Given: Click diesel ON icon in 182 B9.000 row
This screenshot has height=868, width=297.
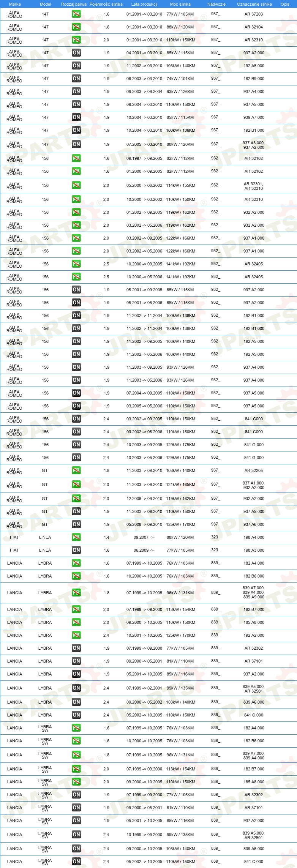Looking at the screenshot, I should pos(76,79).
